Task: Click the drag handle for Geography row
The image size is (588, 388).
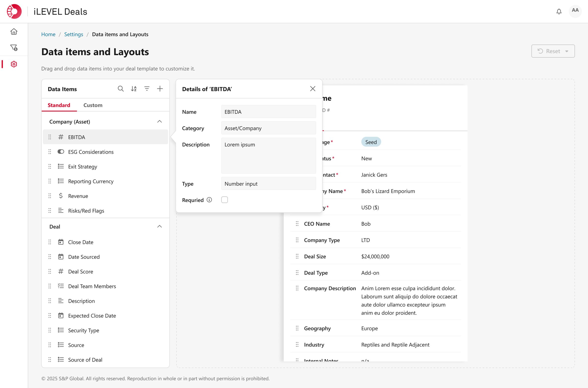Action: point(297,328)
